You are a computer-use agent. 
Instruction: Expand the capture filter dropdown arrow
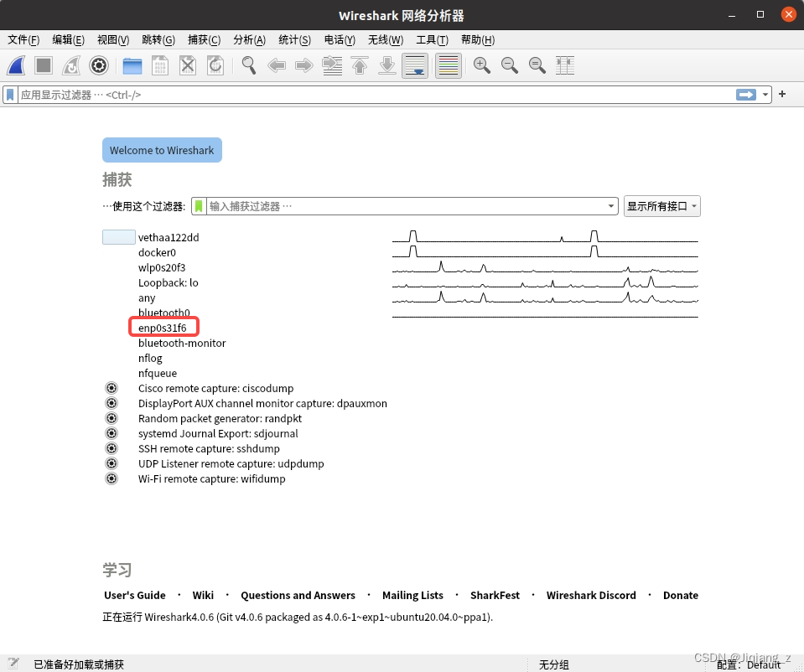[611, 206]
